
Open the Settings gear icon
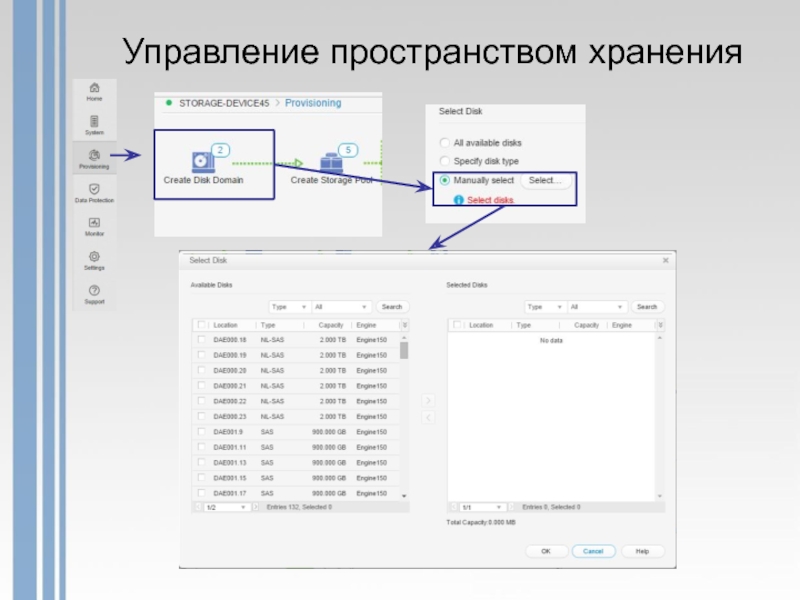[x=94, y=257]
